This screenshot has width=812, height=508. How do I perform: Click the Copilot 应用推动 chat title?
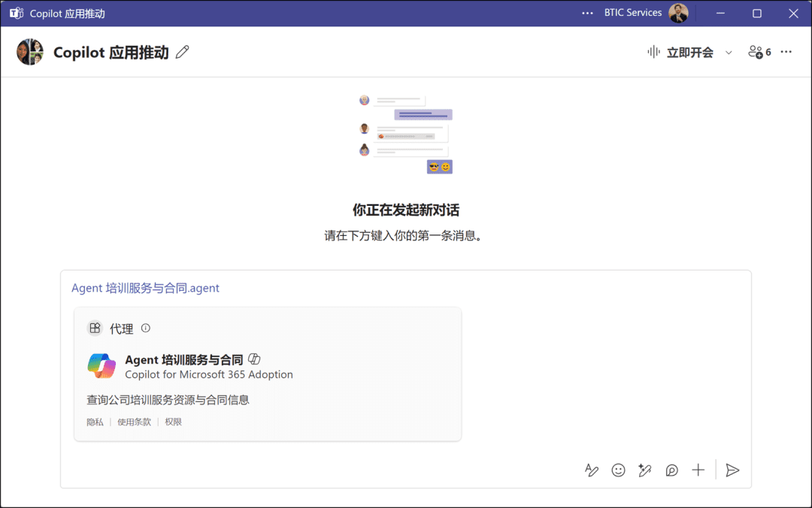tap(111, 53)
